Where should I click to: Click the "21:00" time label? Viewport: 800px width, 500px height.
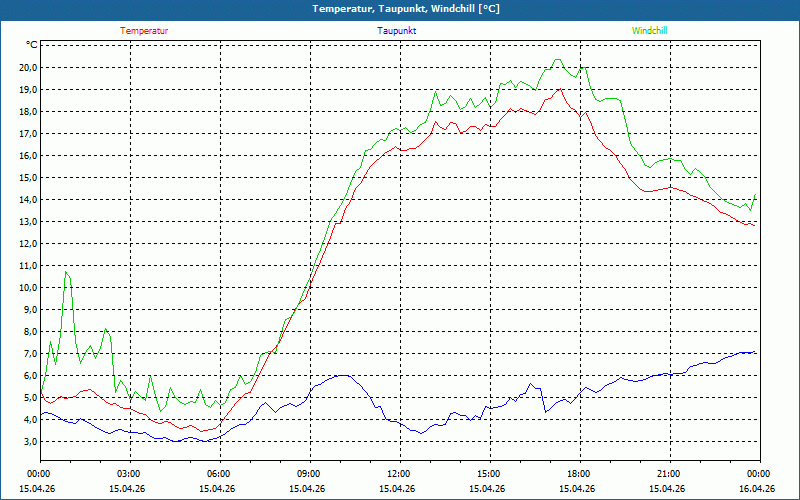pos(670,473)
